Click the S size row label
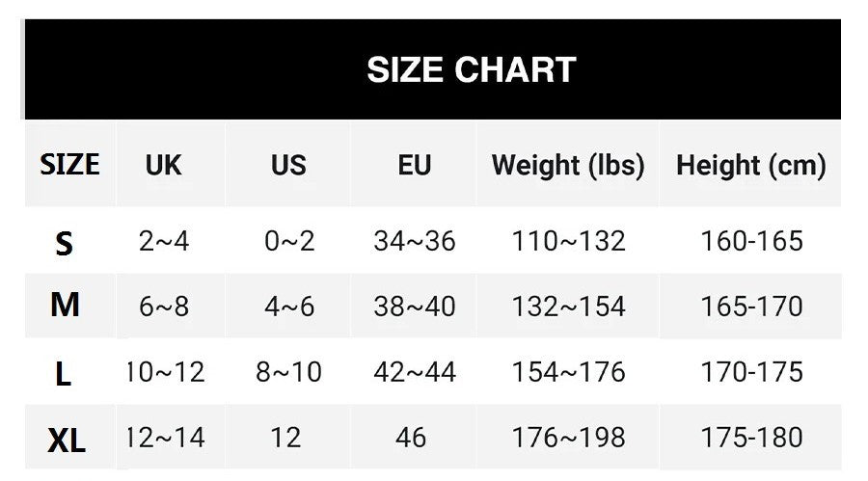 point(64,244)
